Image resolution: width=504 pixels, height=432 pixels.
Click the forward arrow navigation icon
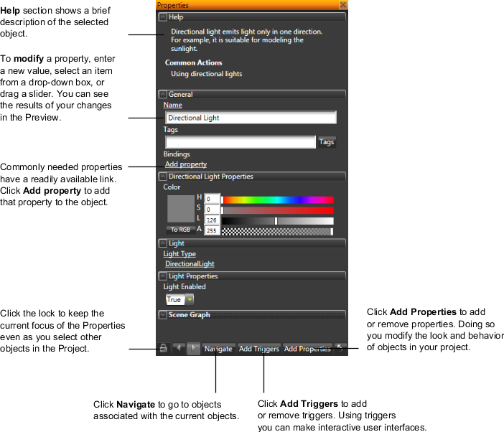tap(193, 349)
